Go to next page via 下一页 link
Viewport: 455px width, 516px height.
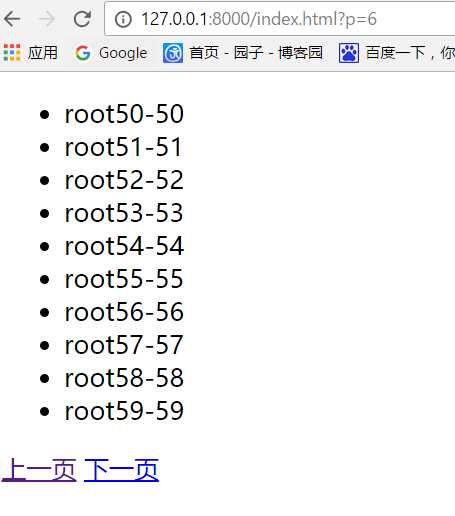click(121, 470)
